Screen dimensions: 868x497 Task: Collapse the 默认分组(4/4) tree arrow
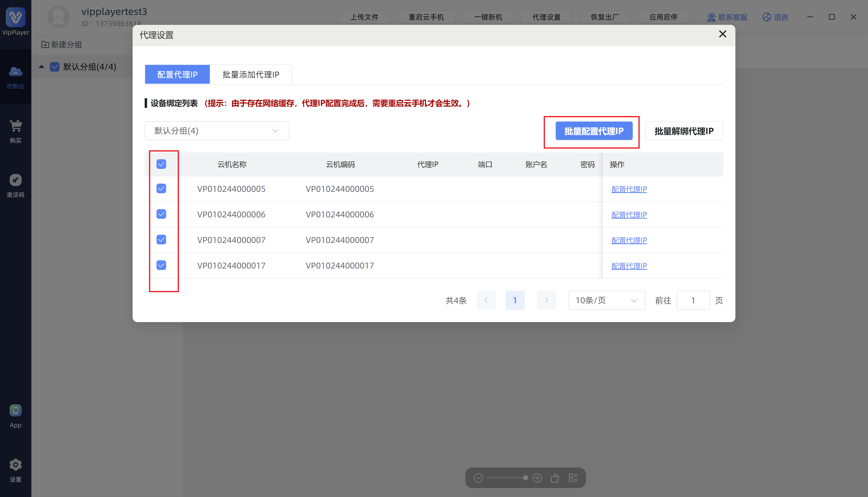pos(42,67)
